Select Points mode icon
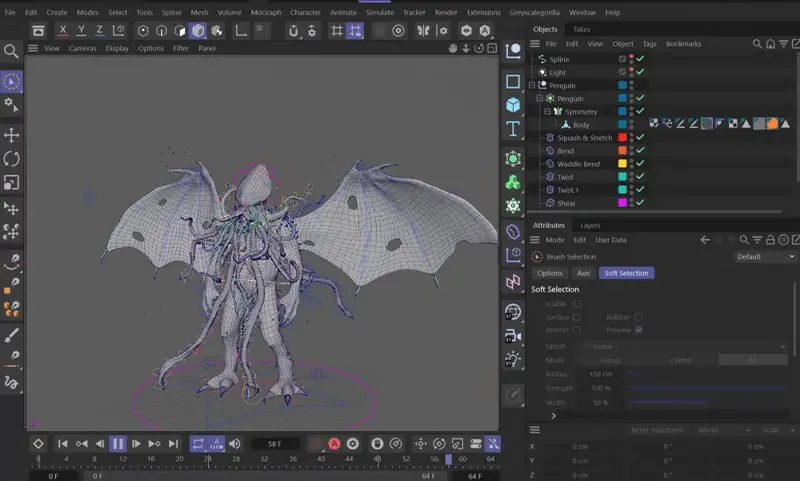Image resolution: width=800 pixels, height=481 pixels. pyautogui.click(x=143, y=31)
